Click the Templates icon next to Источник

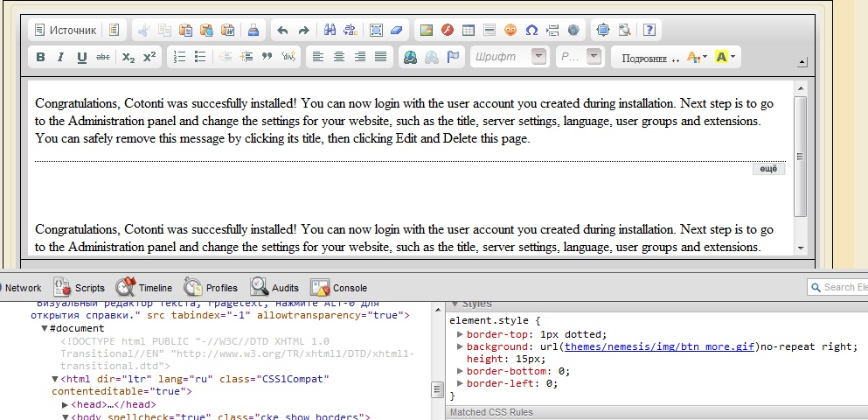click(114, 30)
